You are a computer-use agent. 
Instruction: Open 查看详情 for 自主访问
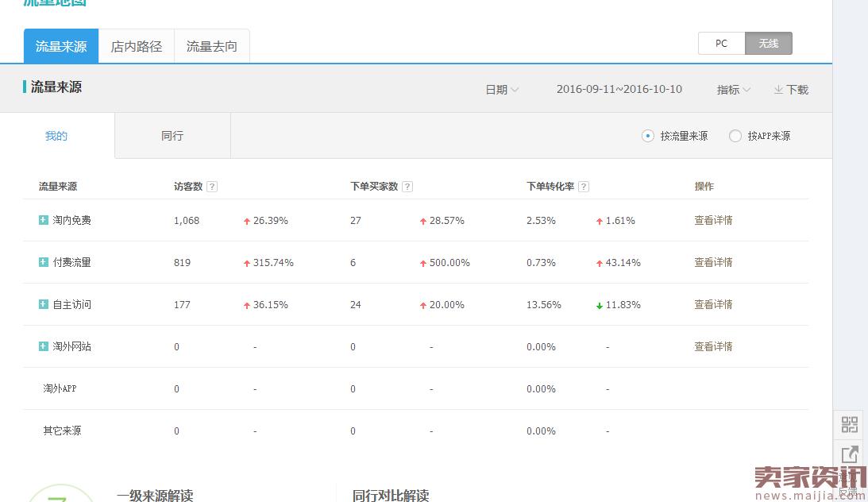713,304
